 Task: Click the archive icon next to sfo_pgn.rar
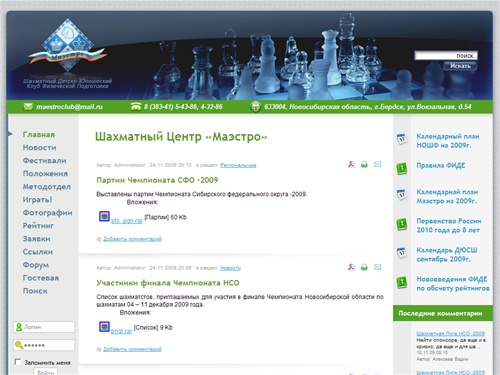[104, 216]
